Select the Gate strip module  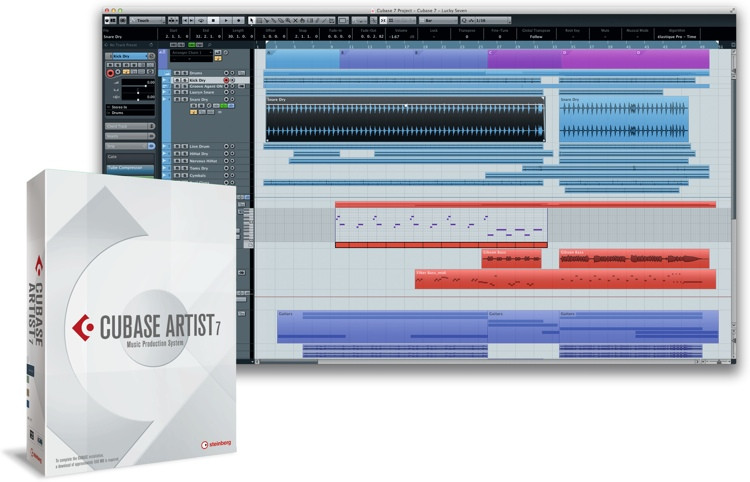coord(130,157)
